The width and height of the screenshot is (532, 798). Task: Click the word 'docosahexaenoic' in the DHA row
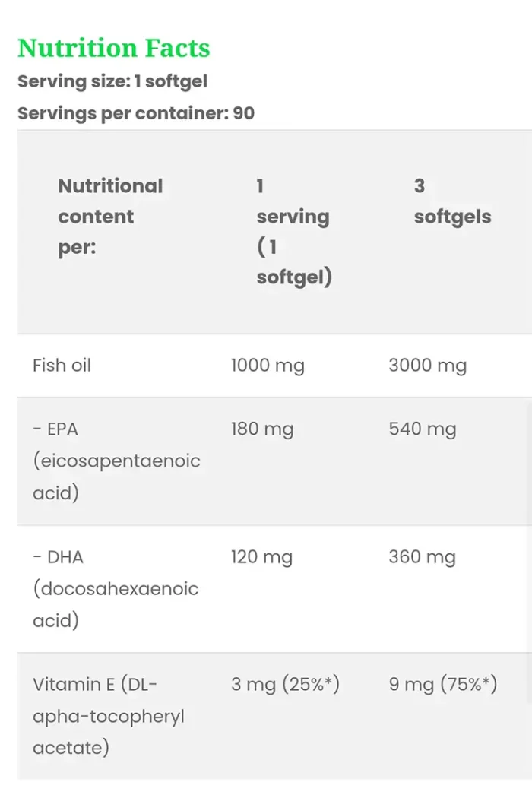pyautogui.click(x=116, y=589)
